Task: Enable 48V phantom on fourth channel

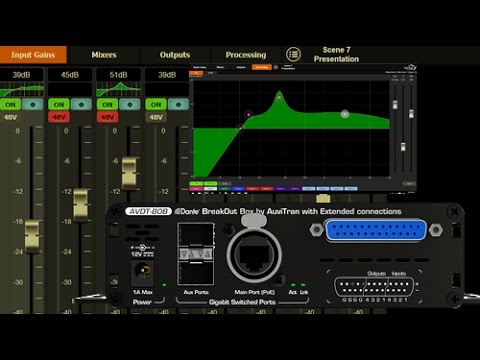Action: [156, 117]
